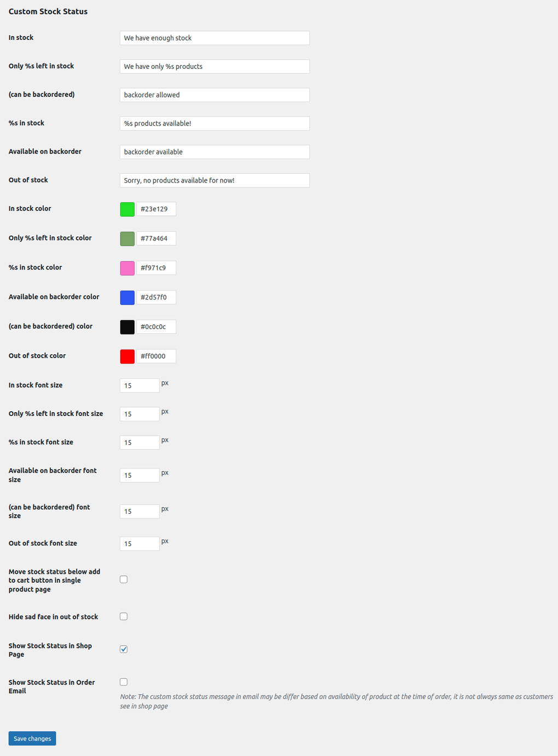
Task: Click the pink "%s in stock" color swatch
Action: pyautogui.click(x=127, y=268)
